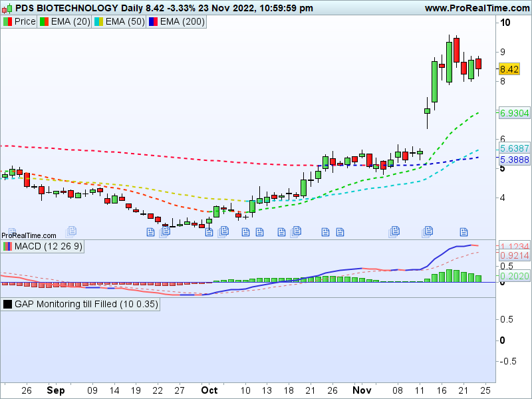Click the Price legend color icon
The image size is (532, 399).
(7, 22)
